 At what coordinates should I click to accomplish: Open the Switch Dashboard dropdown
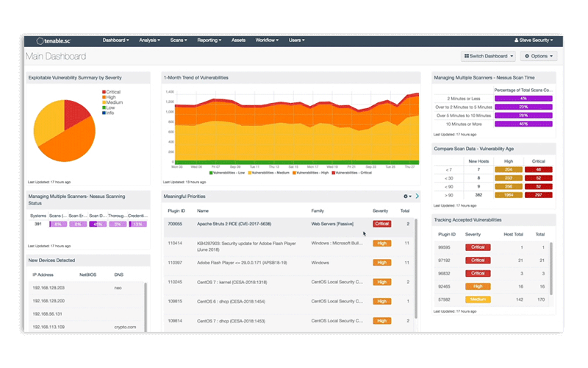tap(487, 56)
